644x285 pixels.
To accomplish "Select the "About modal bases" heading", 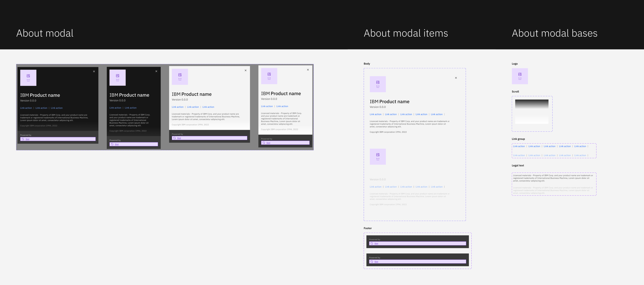I will click(554, 33).
